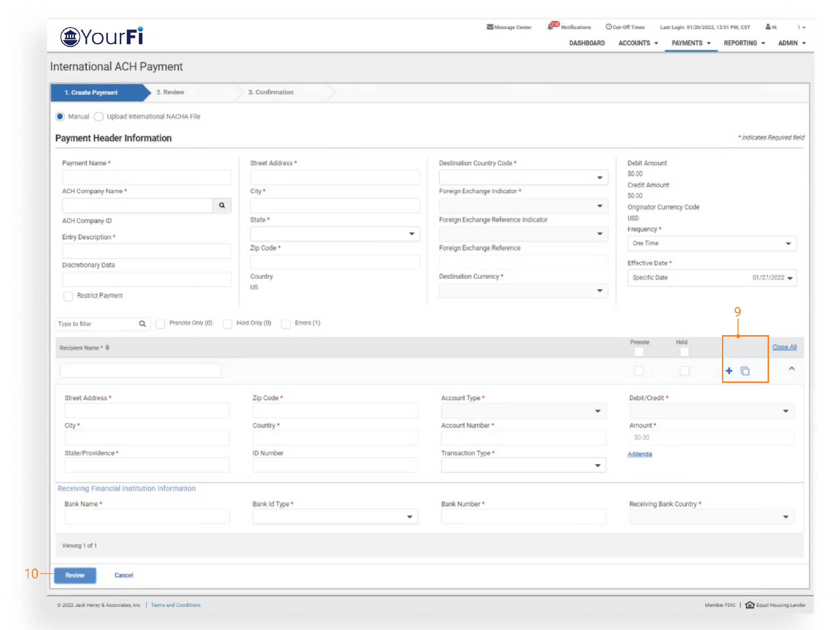Screen dimensions: 840x630
Task: Click the Cut-Off Times clock icon
Action: point(609,27)
